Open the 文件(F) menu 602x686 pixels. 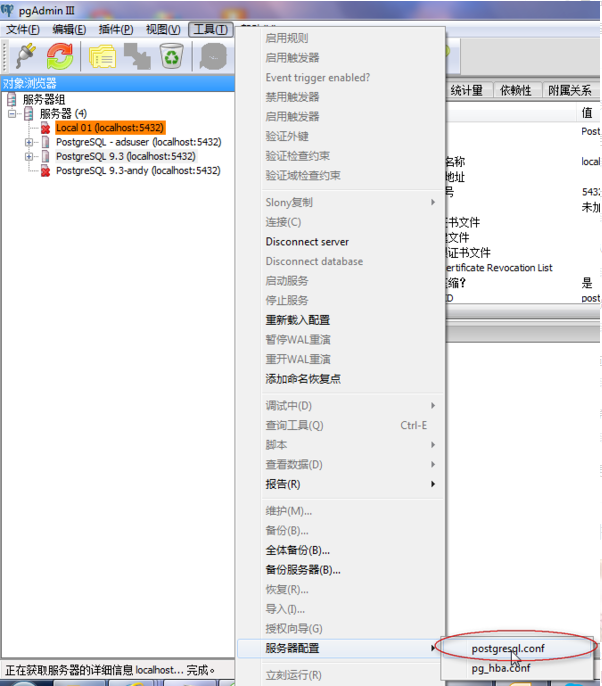pos(23,29)
